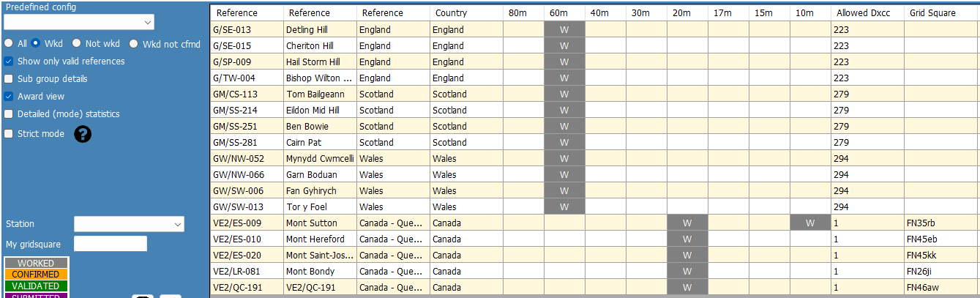Click the W cell for VE2/ES-009 on 10m
Screen dimensions: 980x298
click(x=809, y=223)
